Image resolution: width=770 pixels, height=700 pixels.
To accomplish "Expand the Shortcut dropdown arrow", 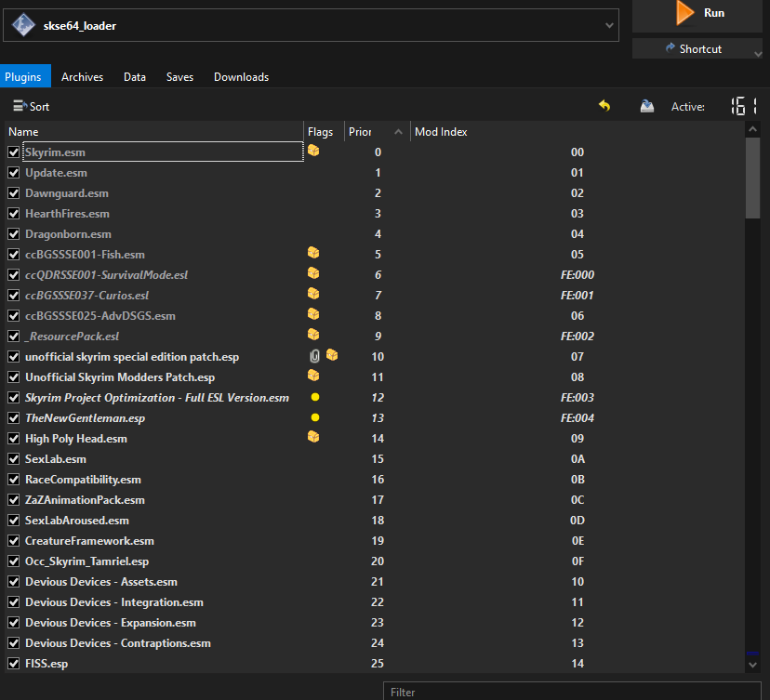I will tap(758, 54).
